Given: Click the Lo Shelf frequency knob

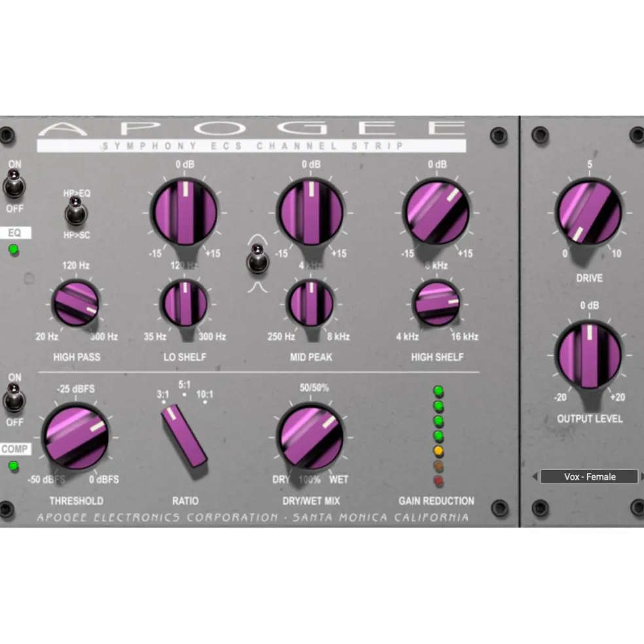Looking at the screenshot, I should [x=185, y=304].
